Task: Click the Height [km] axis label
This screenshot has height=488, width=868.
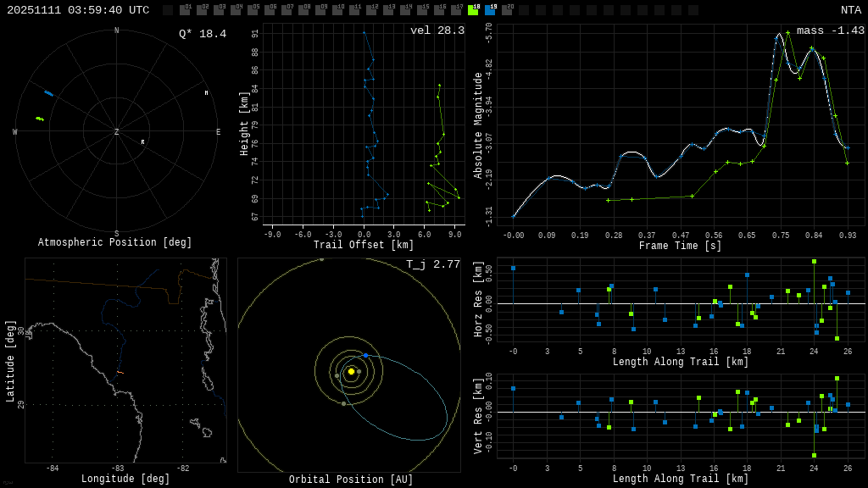Action: pos(244,124)
